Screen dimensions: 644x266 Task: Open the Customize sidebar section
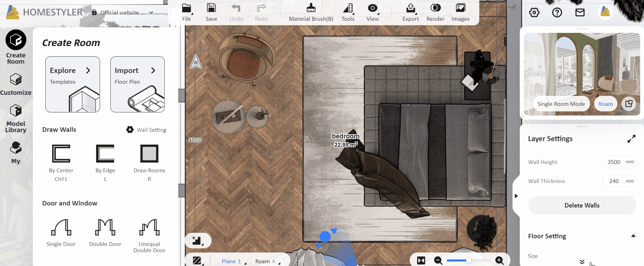[x=16, y=84]
